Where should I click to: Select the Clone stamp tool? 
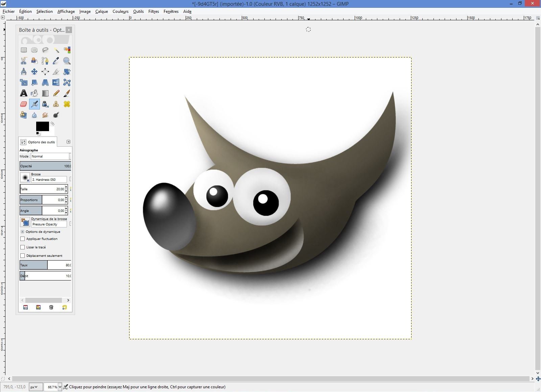(56, 104)
